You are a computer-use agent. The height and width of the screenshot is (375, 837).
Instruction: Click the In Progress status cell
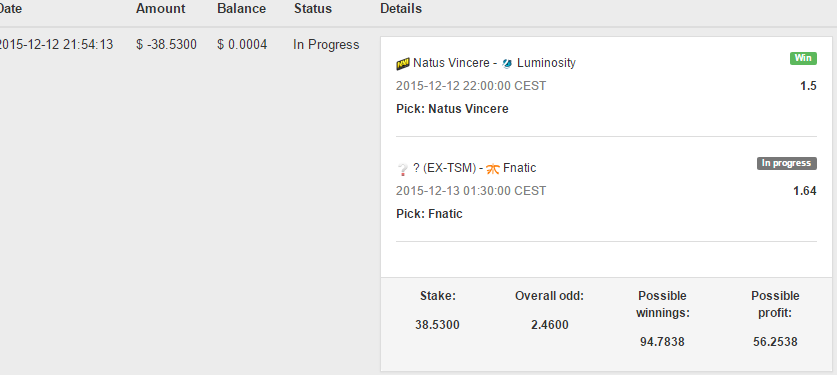point(326,45)
